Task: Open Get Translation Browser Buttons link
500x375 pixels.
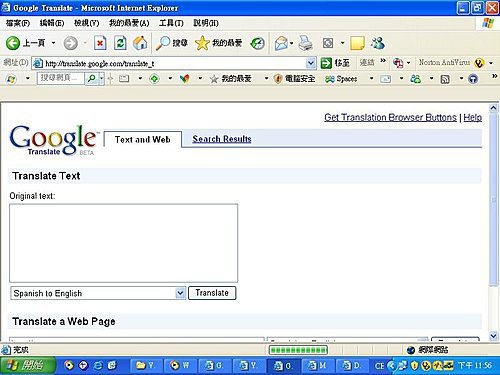Action: click(x=390, y=117)
